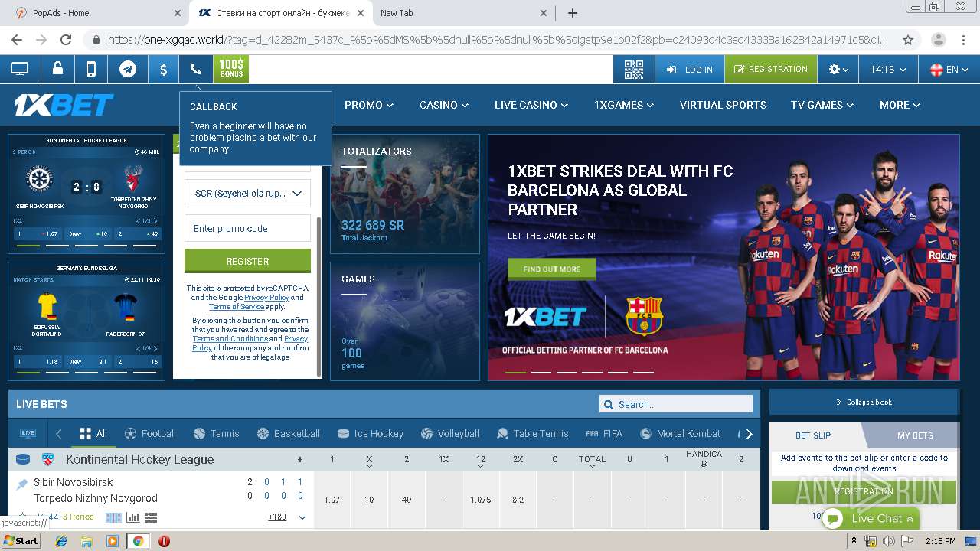
Task: Open the Terms and Conditions link
Action: tap(230, 338)
